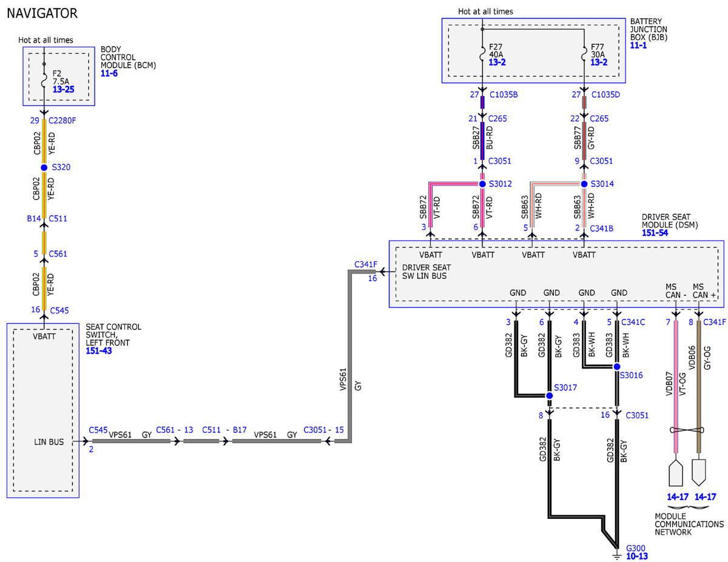Open Driver Seat Module reference 151-54
Image resolution: width=728 pixels, height=562 pixels.
655,233
